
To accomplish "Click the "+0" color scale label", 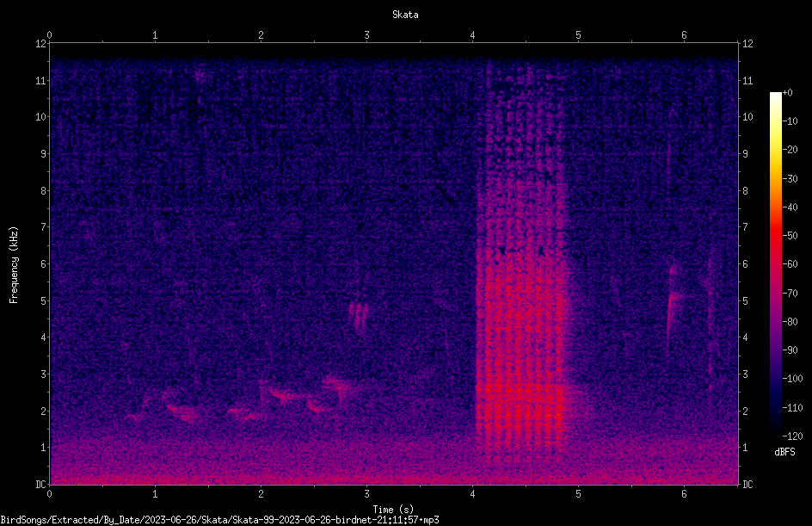I will (x=787, y=93).
